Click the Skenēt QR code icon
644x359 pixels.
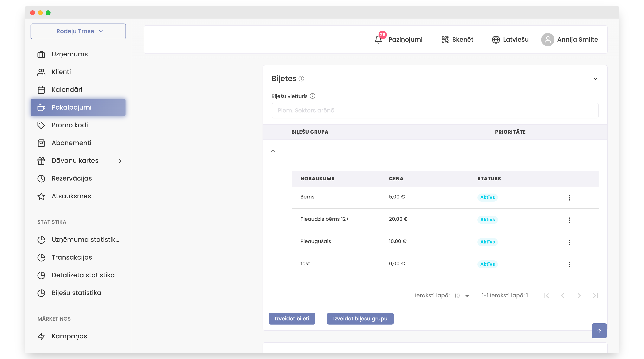445,39
